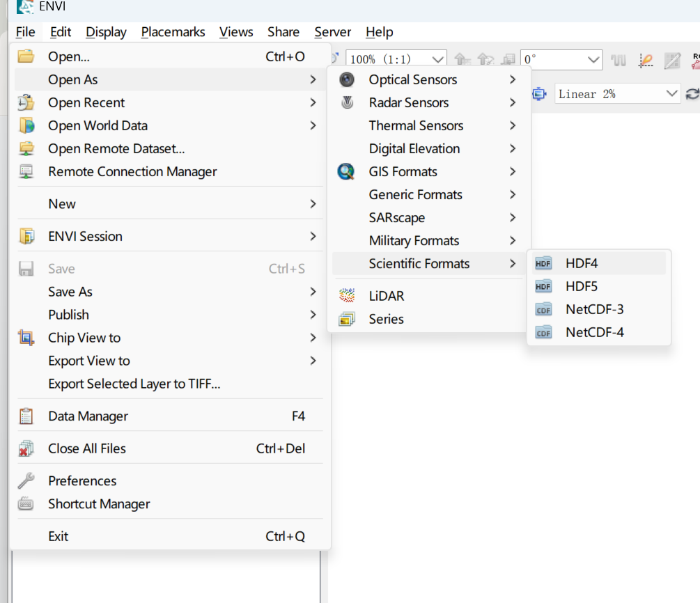Click the Open folder icon
Viewport: 700px width, 603px height.
26,56
